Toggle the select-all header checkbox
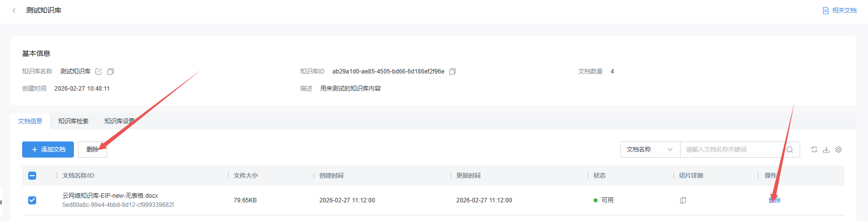 pos(32,176)
